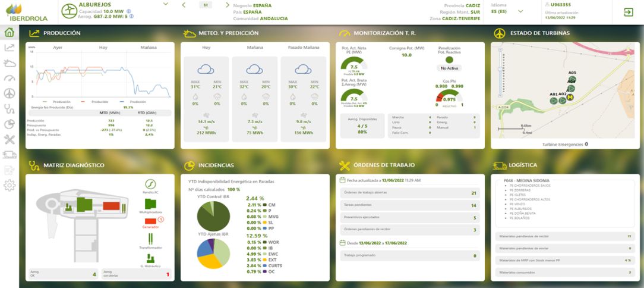Click the Multiplicadora component icon
This screenshot has height=288, width=644.
[150, 203]
